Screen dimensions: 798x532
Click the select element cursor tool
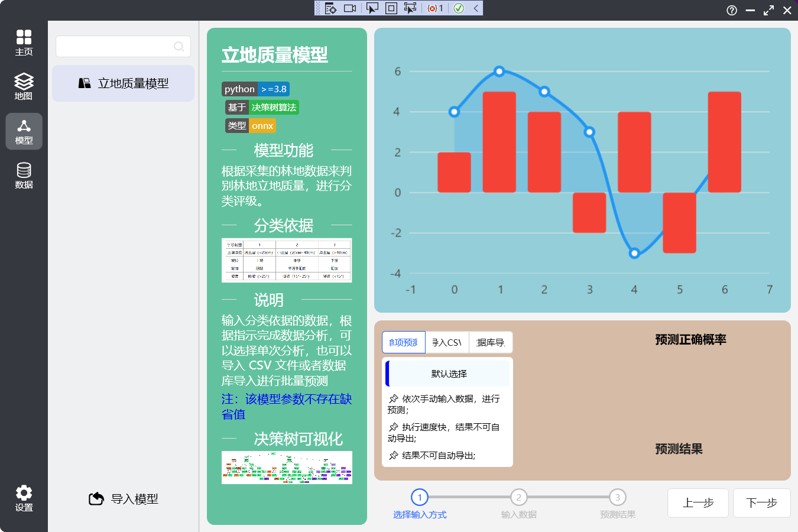click(x=372, y=8)
